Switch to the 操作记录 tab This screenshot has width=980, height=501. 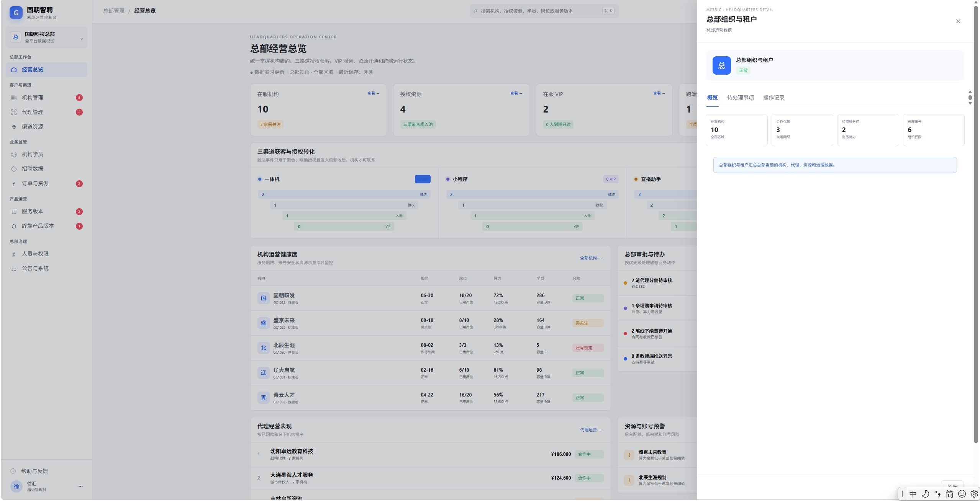pos(773,98)
